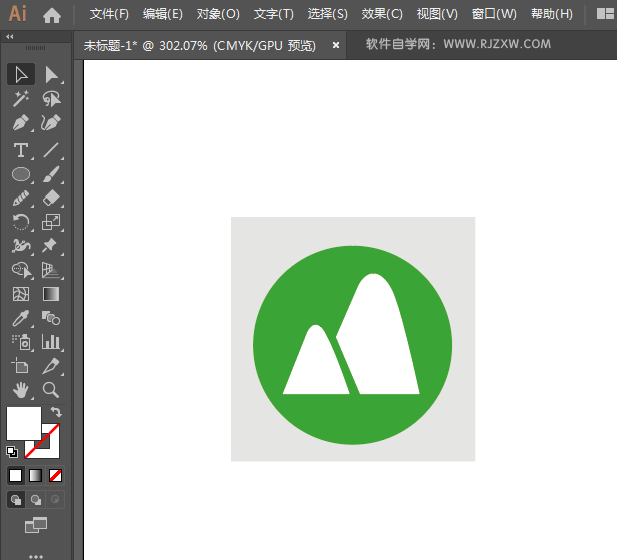Activate the Hand tool

click(21, 390)
